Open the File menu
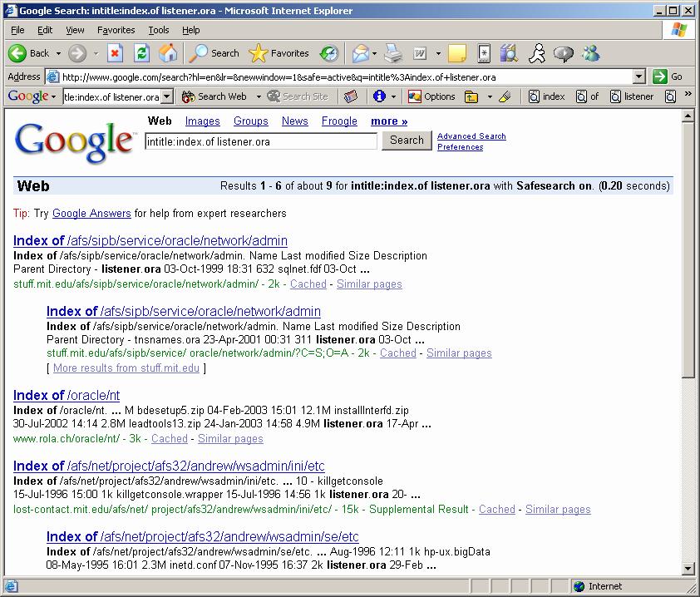 [x=17, y=30]
